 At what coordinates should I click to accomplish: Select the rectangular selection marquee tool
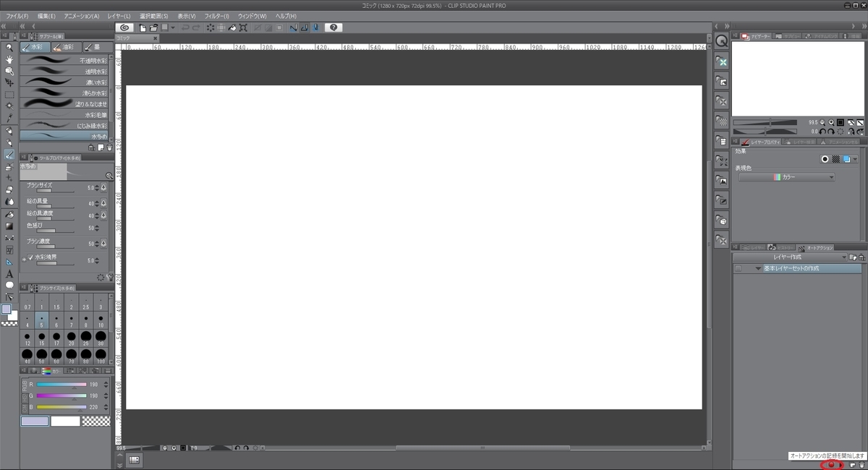click(9, 95)
